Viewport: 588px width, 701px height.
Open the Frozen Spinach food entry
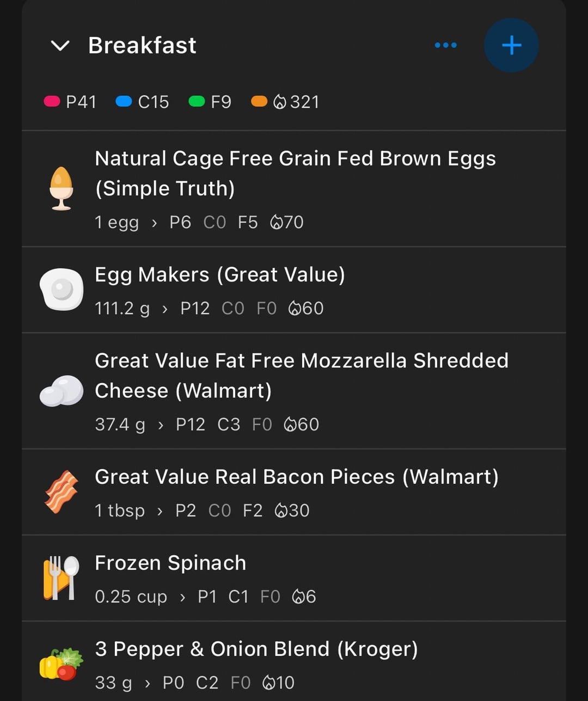click(170, 563)
